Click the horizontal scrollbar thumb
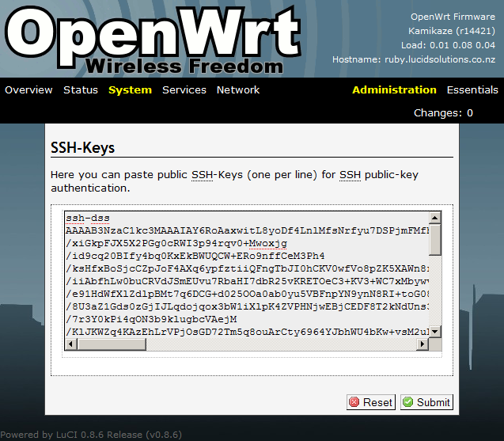The width and height of the screenshot is (504, 441). click(112, 344)
